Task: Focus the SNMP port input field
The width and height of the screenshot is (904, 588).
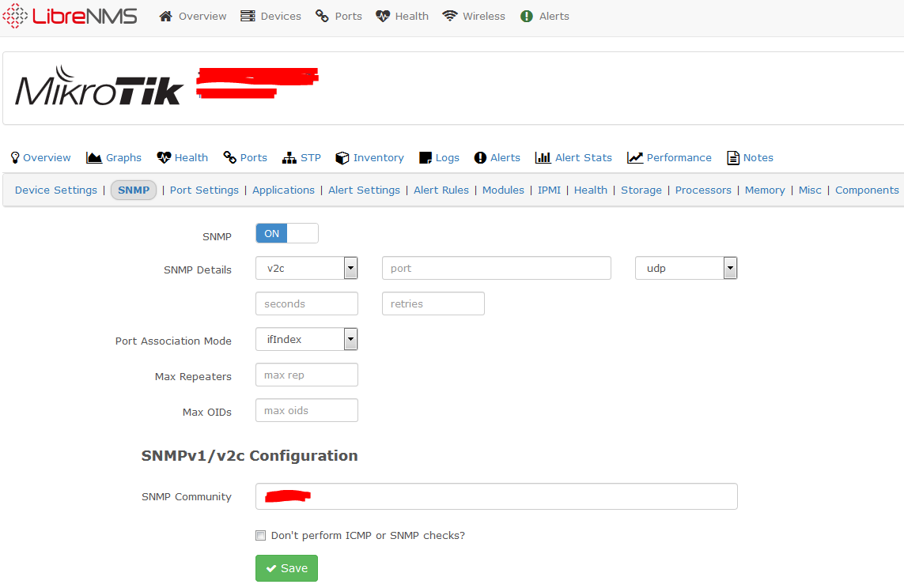Action: coord(497,269)
